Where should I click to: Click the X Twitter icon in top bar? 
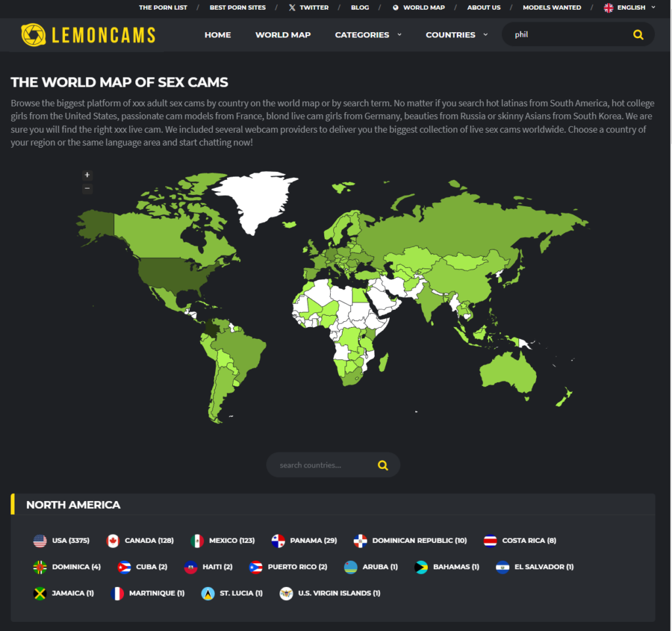coord(292,8)
